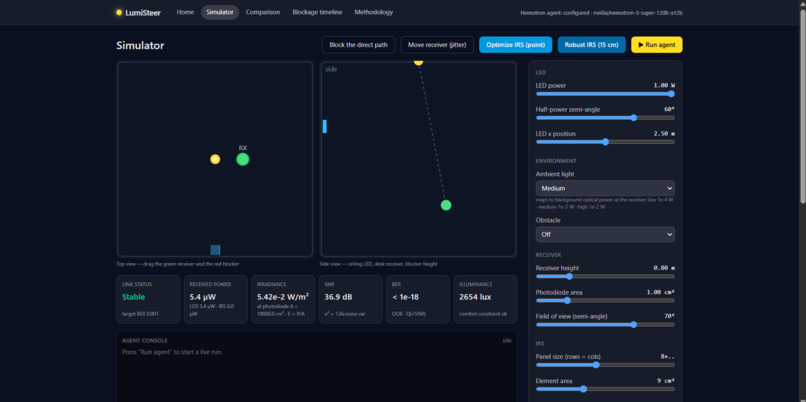Open the Ambient light dropdown
This screenshot has height=402, width=806.
(x=605, y=188)
